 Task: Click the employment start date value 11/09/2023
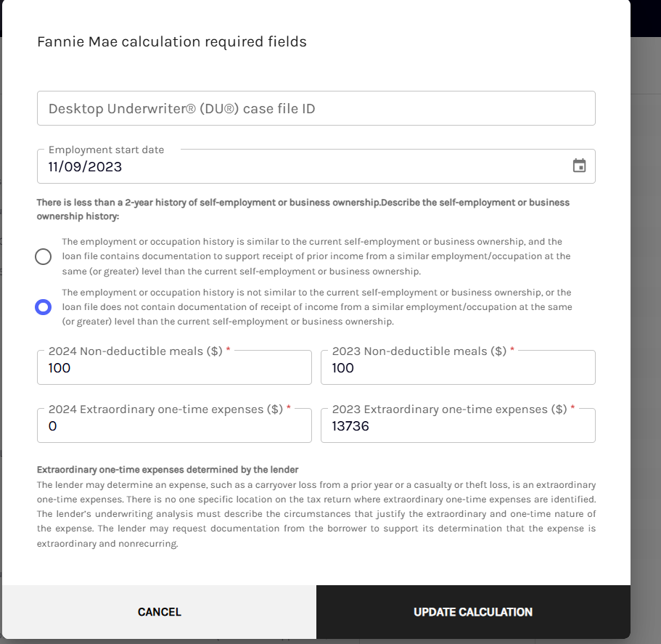click(x=85, y=166)
